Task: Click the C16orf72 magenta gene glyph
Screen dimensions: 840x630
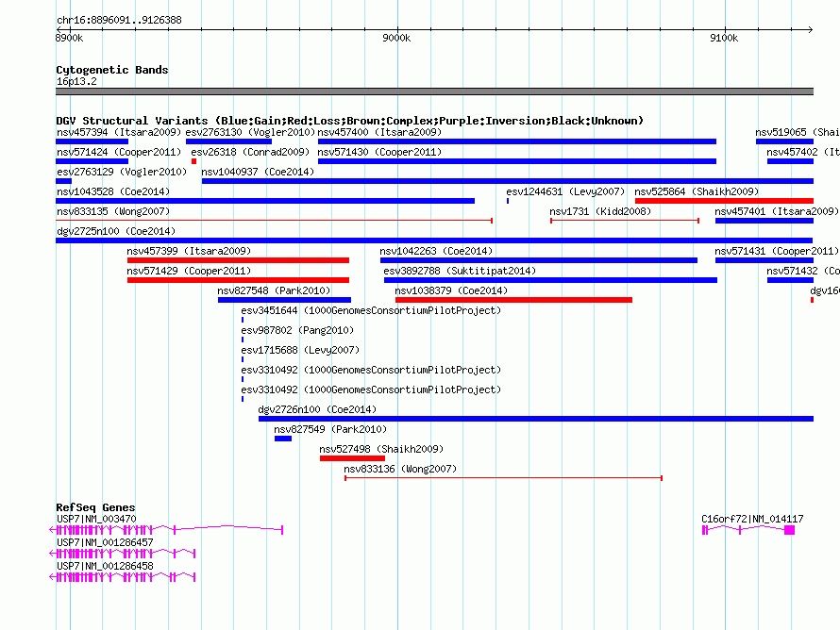Action: [x=748, y=530]
